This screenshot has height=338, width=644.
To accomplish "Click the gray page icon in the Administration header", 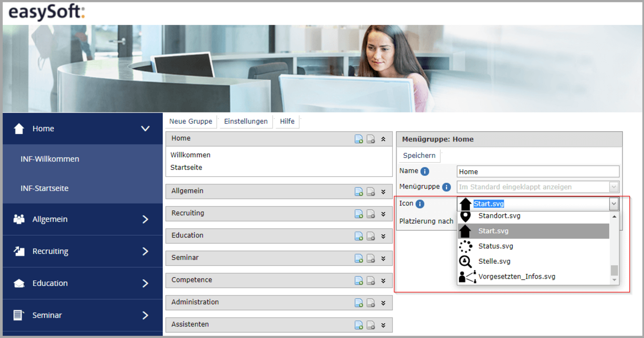I will (x=370, y=303).
